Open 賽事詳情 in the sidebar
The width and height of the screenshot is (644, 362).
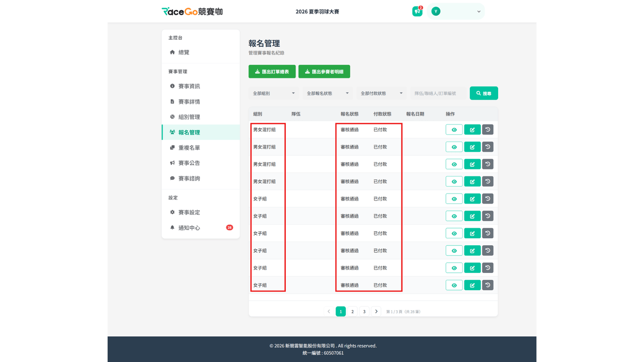pos(201,102)
